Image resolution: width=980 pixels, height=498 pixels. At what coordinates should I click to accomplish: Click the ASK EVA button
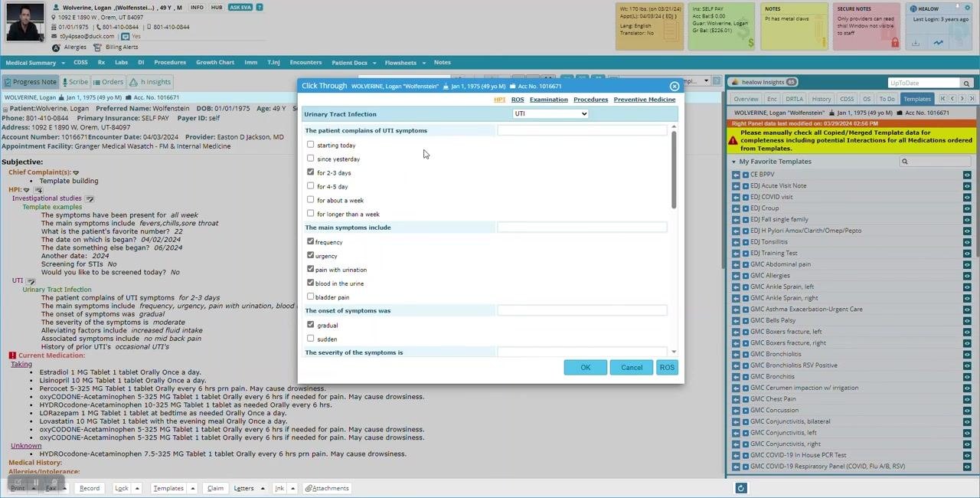[240, 8]
